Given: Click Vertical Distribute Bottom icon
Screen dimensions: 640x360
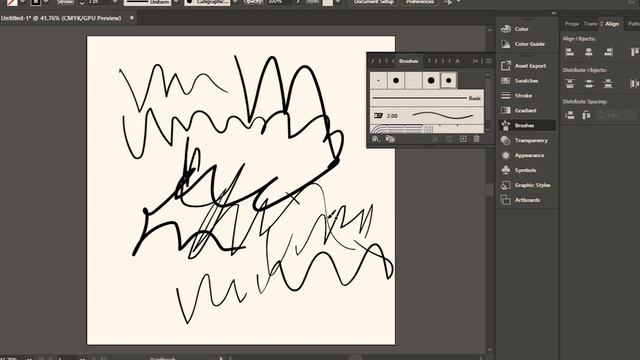Looking at the screenshot, I should (x=608, y=84).
